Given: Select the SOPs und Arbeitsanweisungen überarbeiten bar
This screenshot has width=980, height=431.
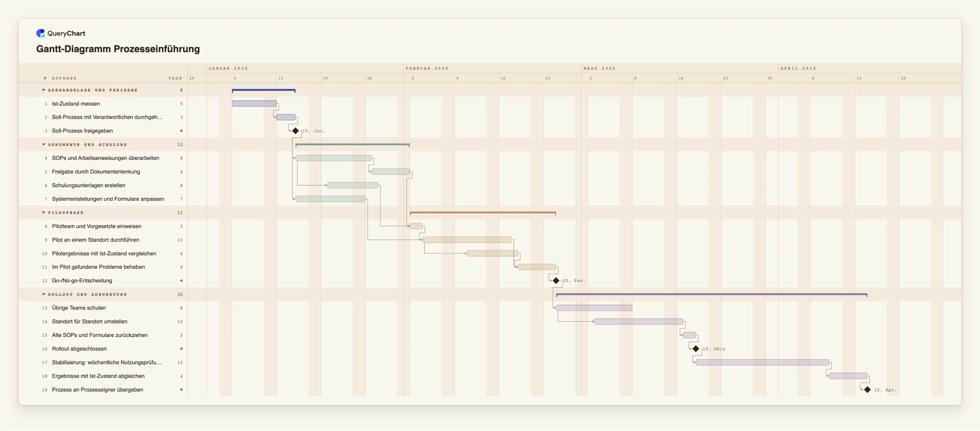Looking at the screenshot, I should point(334,158).
